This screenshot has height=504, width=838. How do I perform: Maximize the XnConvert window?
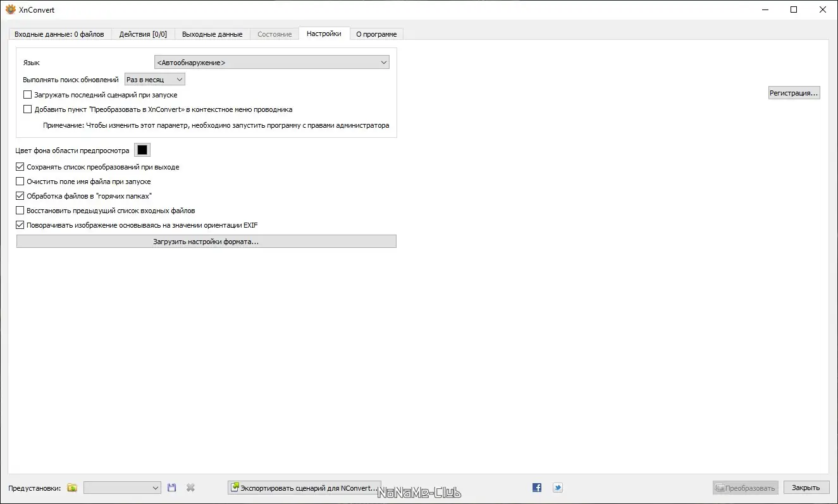point(794,9)
